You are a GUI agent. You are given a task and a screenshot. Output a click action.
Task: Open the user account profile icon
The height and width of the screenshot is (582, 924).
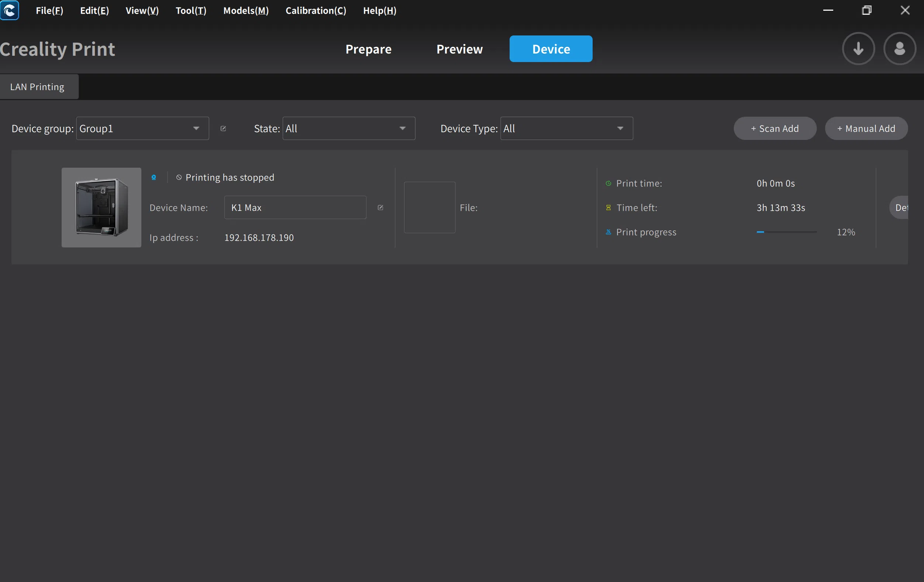pos(899,49)
